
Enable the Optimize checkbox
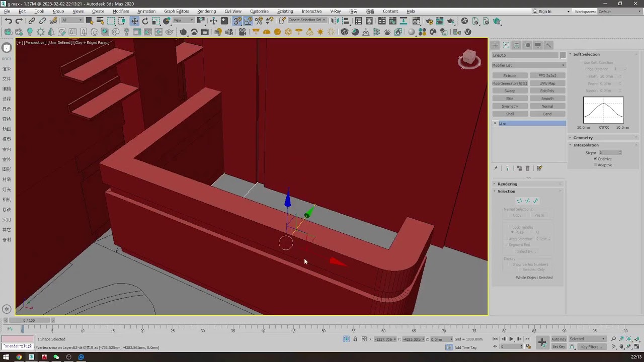[595, 159]
